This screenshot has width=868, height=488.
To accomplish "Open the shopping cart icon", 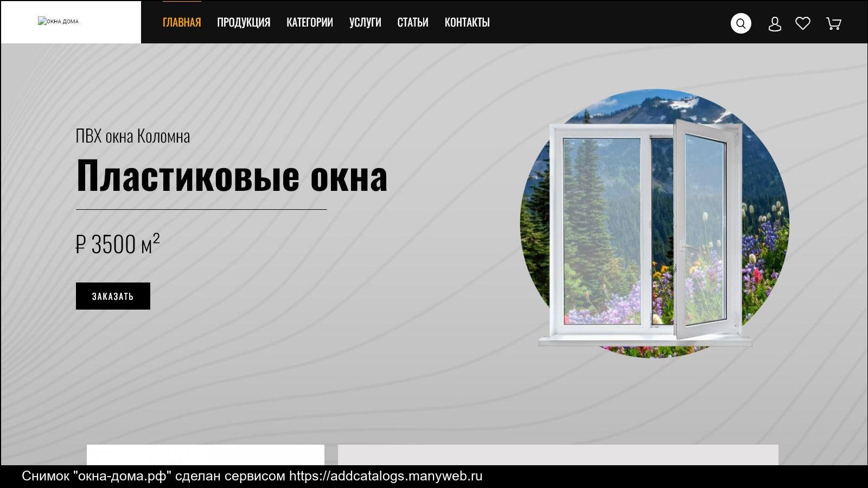I will 833,23.
